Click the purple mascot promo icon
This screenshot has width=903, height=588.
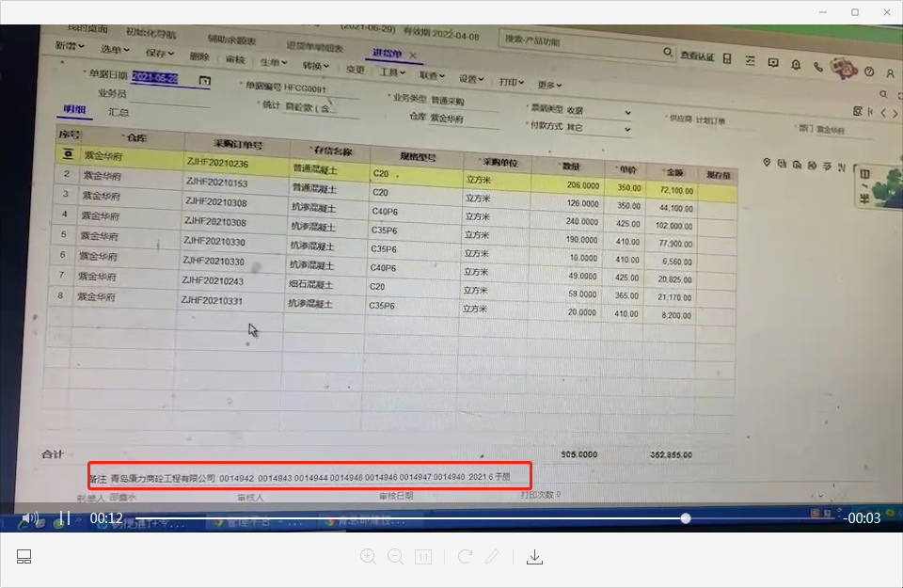pyautogui.click(x=845, y=68)
